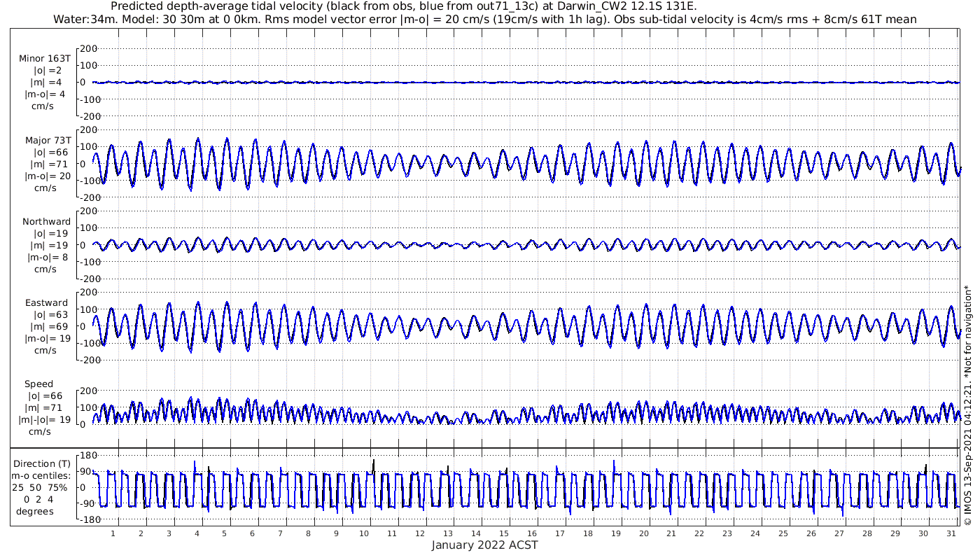Click '|m|-|o|= 19' under Speed

pos(45,419)
